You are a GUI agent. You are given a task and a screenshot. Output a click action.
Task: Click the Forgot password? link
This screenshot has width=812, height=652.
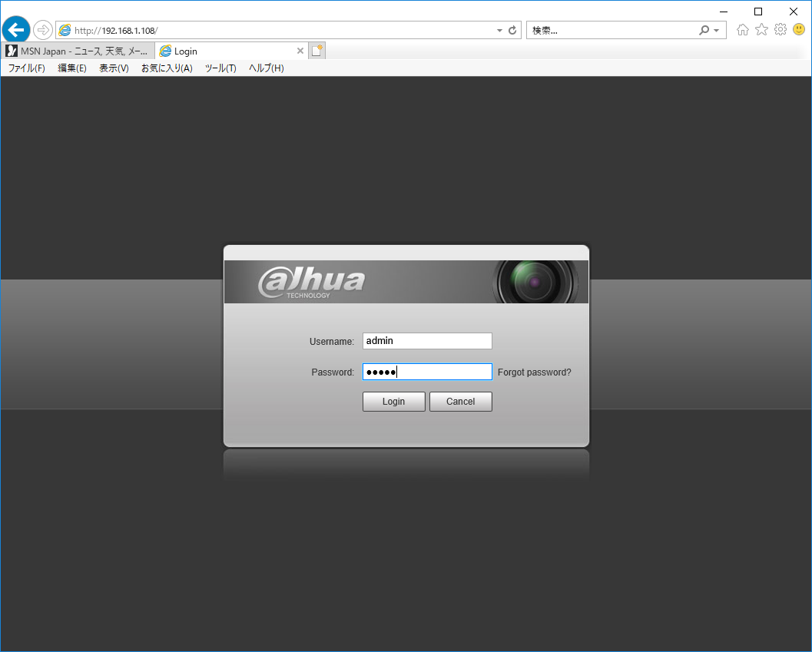click(x=535, y=372)
